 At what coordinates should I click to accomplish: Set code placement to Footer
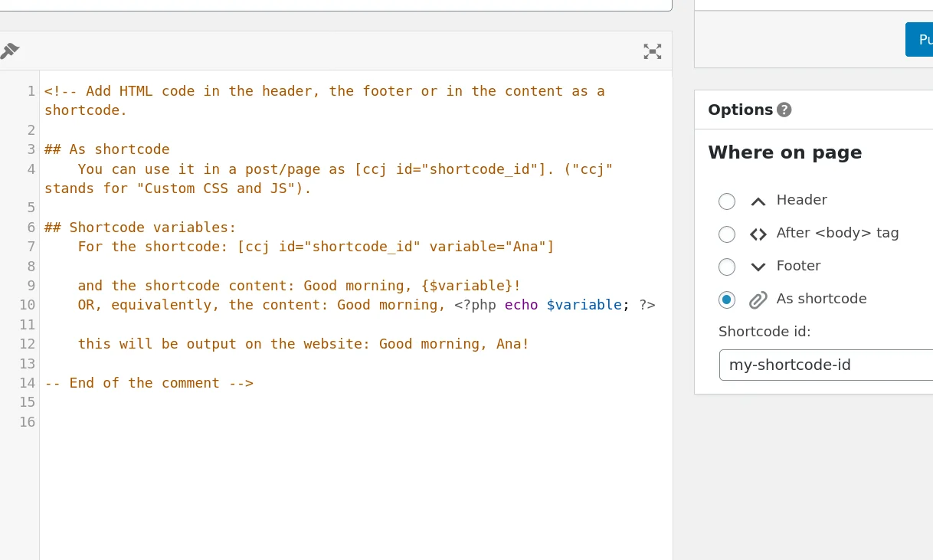pyautogui.click(x=726, y=267)
